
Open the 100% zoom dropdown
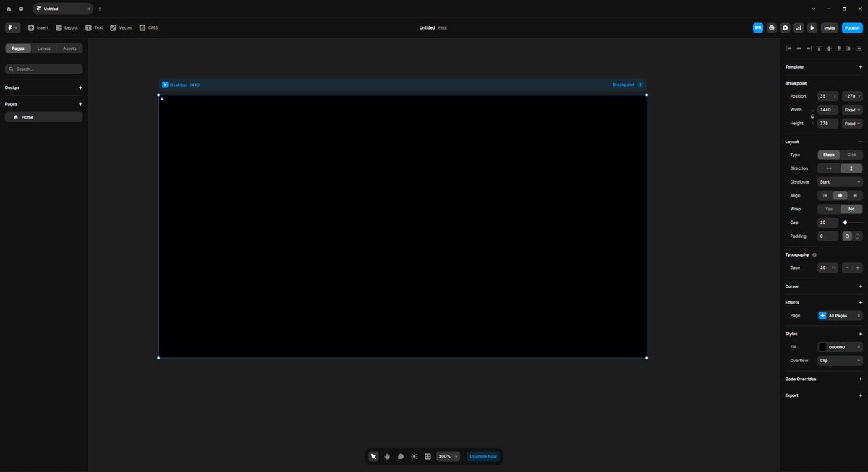point(448,456)
